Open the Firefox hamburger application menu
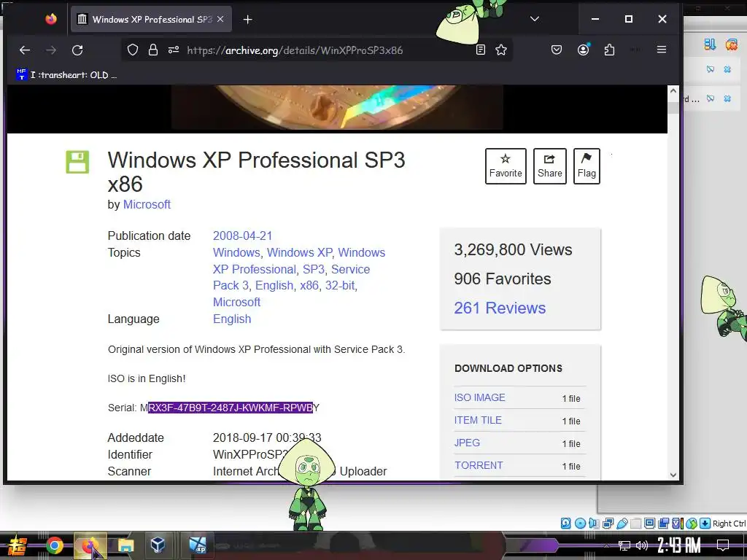The width and height of the screenshot is (747, 560). point(661,50)
